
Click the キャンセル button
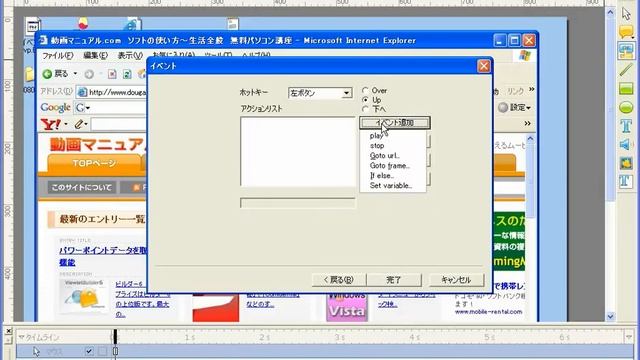coord(456,280)
